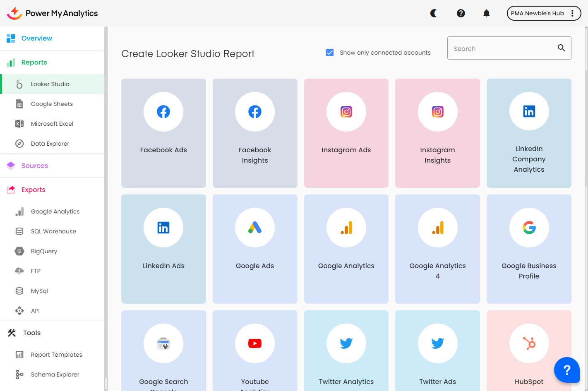Select the Facebook Ads connector card

point(163,133)
